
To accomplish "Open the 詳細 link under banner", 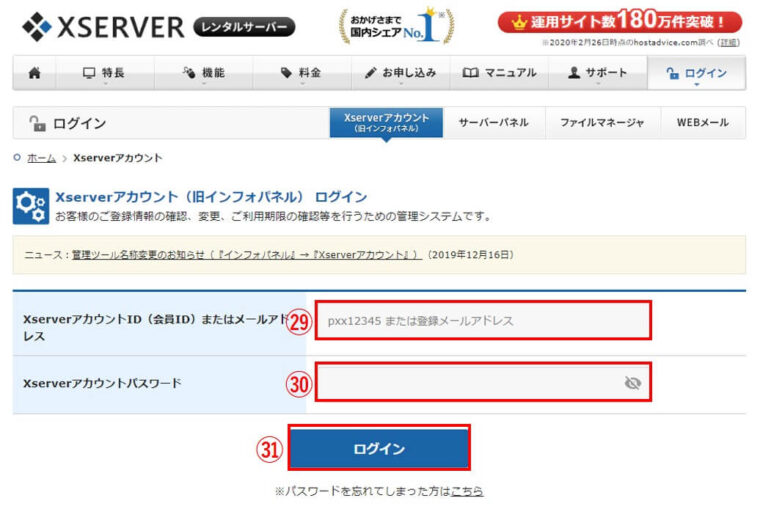I will tap(728, 43).
